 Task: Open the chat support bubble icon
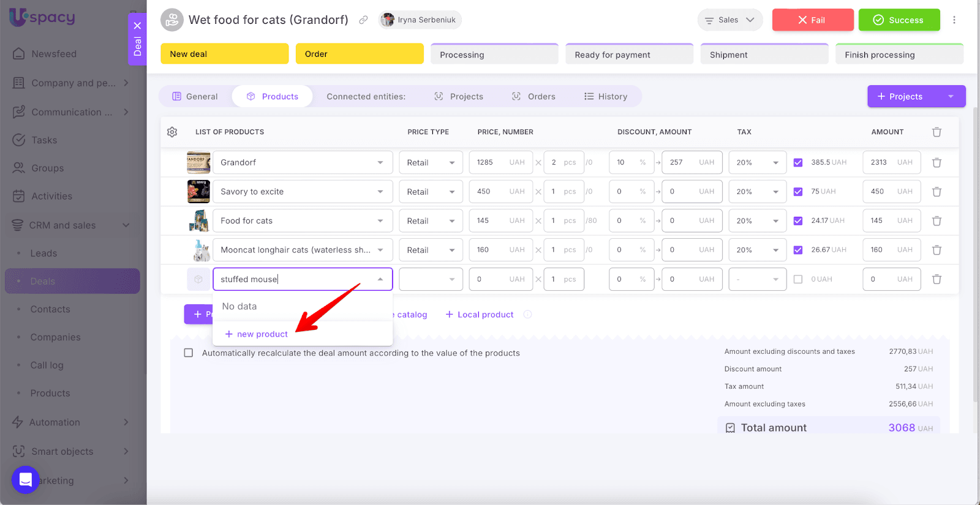25,479
